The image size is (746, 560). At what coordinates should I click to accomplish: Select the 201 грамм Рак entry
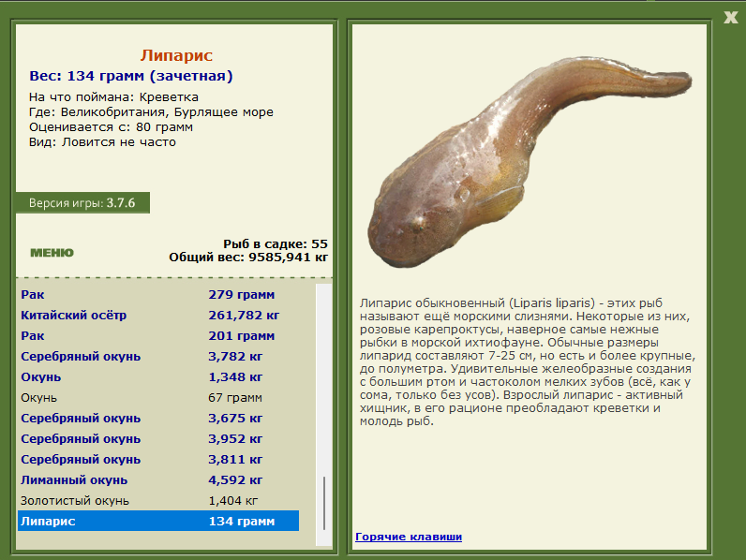[158, 335]
